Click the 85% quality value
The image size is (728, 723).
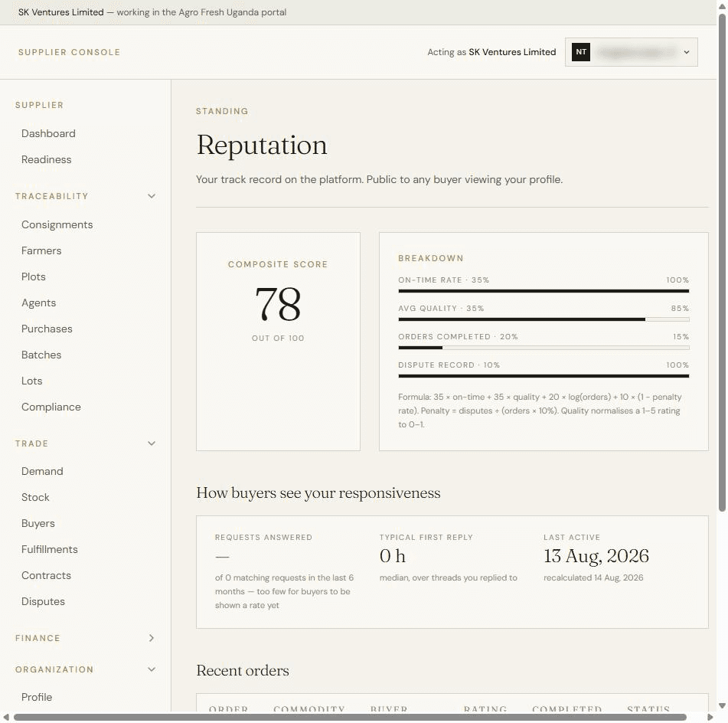[x=680, y=308]
